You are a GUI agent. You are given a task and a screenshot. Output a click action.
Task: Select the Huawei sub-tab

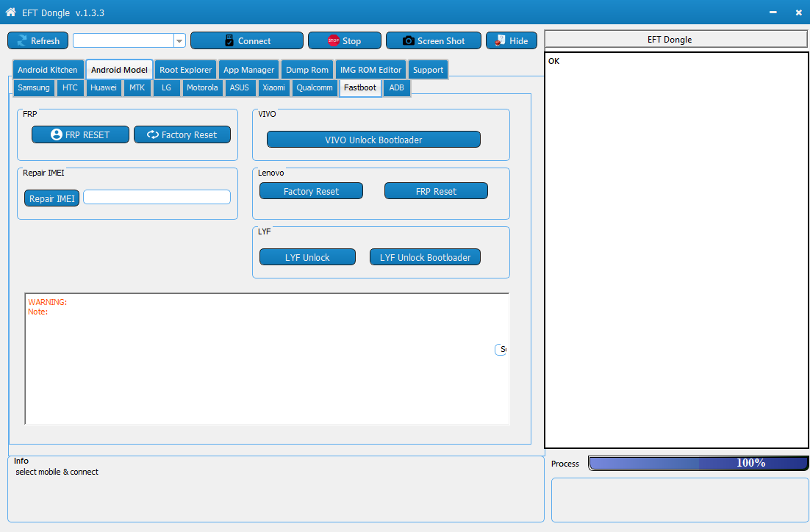click(104, 87)
